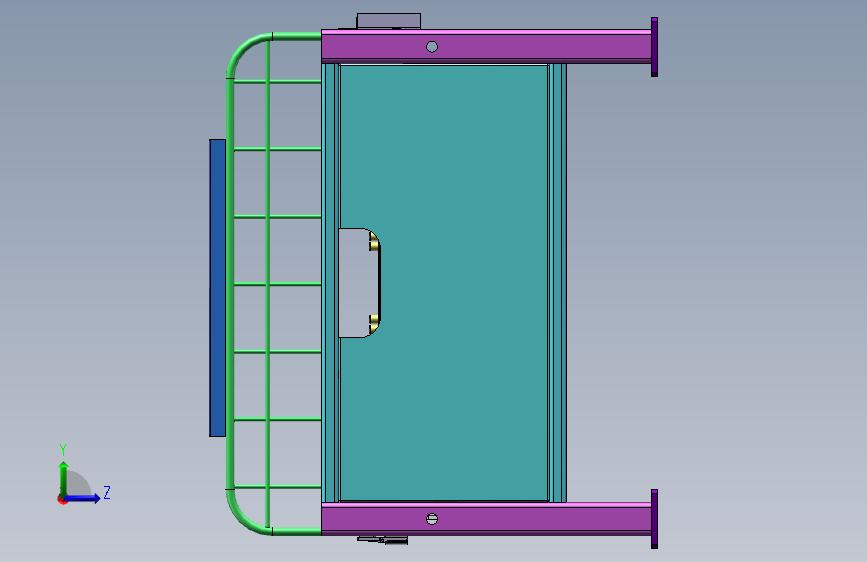Image resolution: width=867 pixels, height=562 pixels.
Task: Click the red origin point of the triad
Action: point(62,499)
